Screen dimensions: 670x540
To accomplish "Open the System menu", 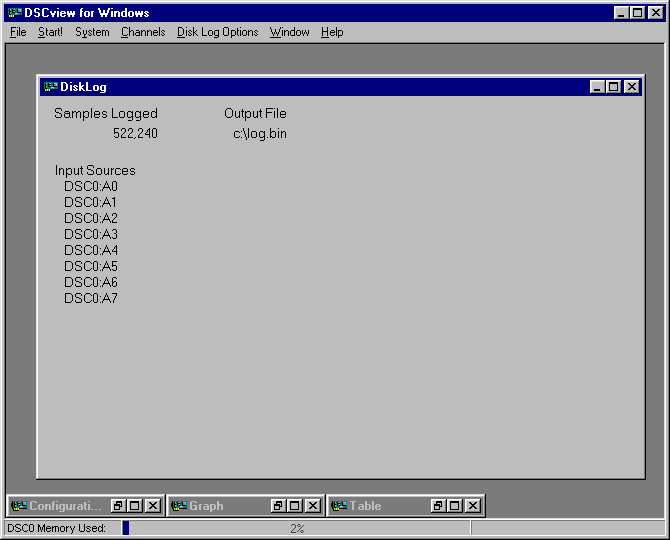I will coord(92,32).
